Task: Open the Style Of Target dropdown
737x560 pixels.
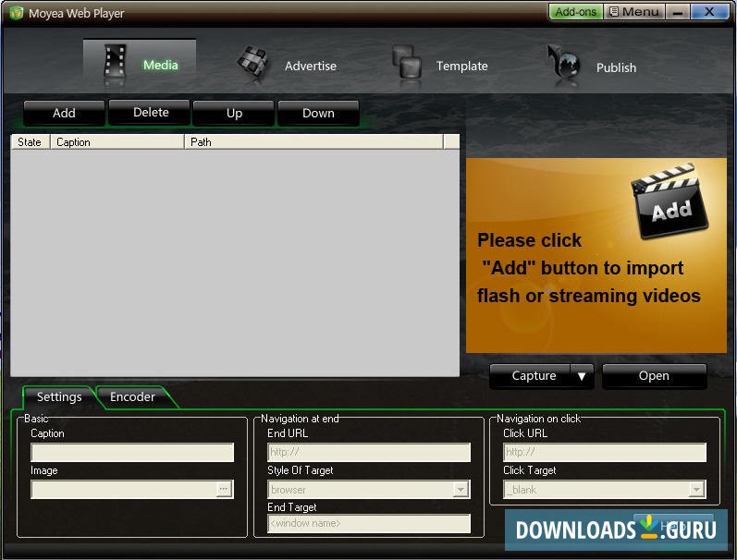Action: pyautogui.click(x=368, y=490)
